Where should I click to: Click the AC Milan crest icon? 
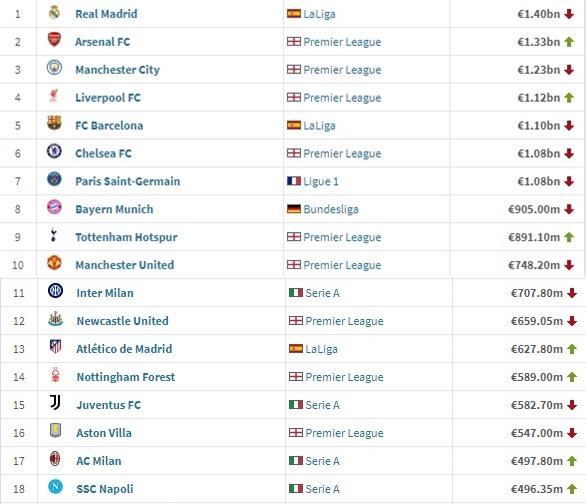(x=55, y=458)
